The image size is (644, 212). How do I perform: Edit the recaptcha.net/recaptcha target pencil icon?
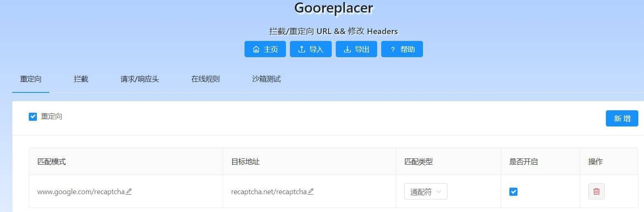point(311,191)
